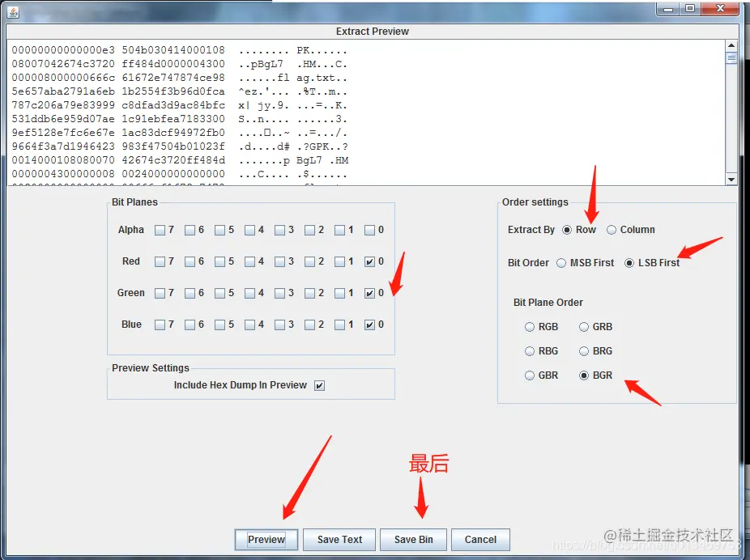750x560 pixels.
Task: Check Green bit plane 4
Action: click(x=249, y=294)
